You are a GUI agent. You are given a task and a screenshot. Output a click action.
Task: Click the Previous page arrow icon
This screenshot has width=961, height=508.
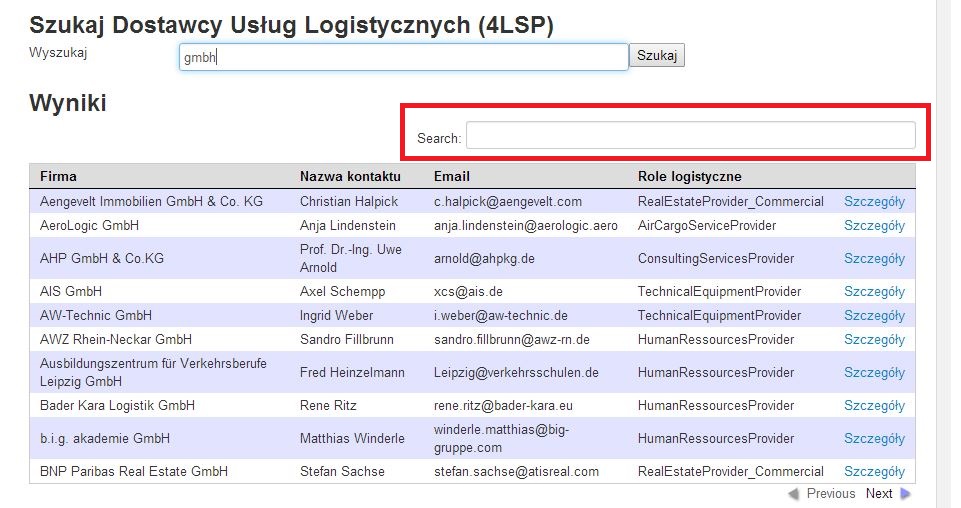pos(794,493)
